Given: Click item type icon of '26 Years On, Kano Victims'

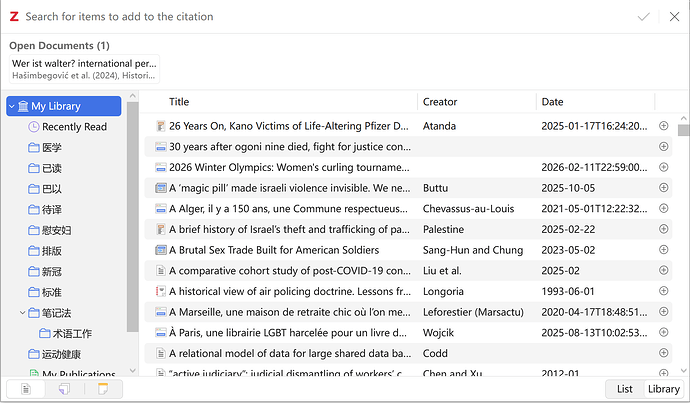Looking at the screenshot, I should (x=161, y=126).
